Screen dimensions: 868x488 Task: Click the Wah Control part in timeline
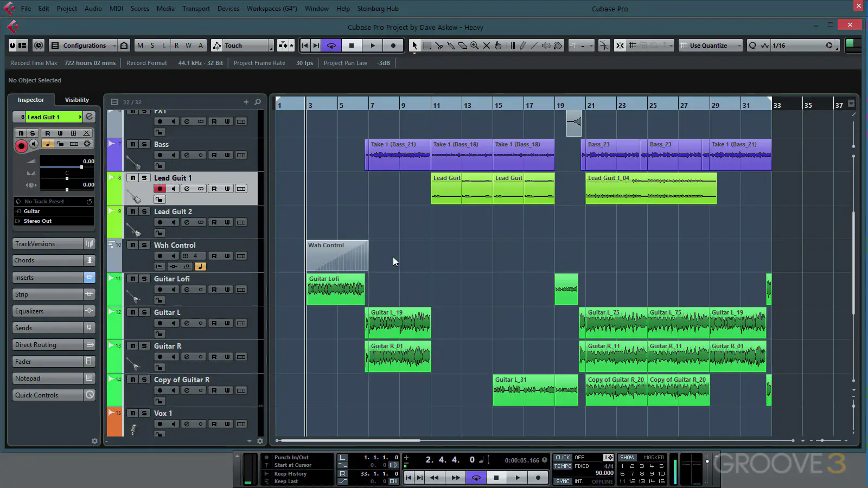[x=337, y=255]
